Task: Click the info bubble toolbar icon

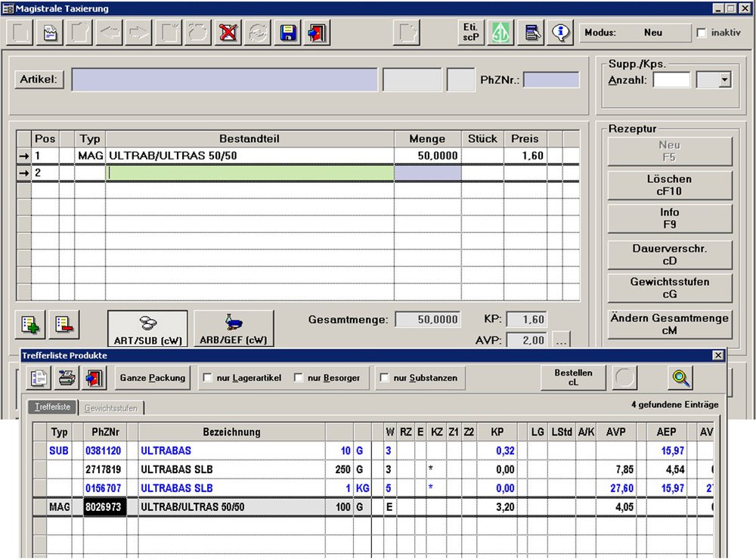Action: point(561,33)
